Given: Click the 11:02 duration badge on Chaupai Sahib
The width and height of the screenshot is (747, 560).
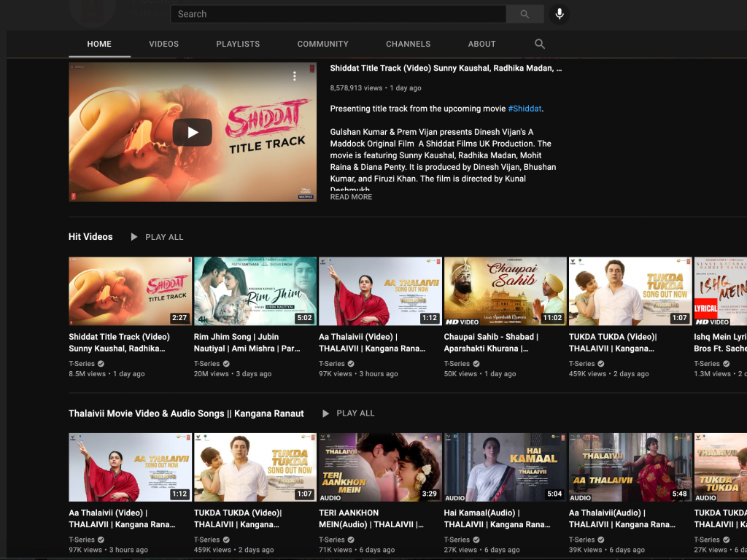Looking at the screenshot, I should [x=553, y=318].
